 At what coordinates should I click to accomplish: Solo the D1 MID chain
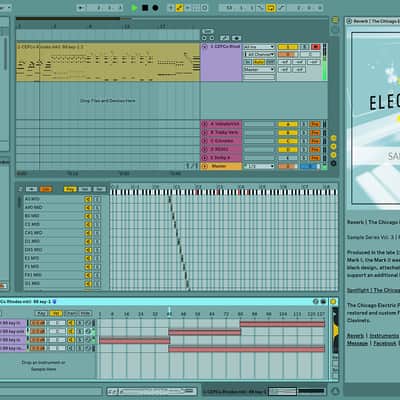[x=97, y=241]
